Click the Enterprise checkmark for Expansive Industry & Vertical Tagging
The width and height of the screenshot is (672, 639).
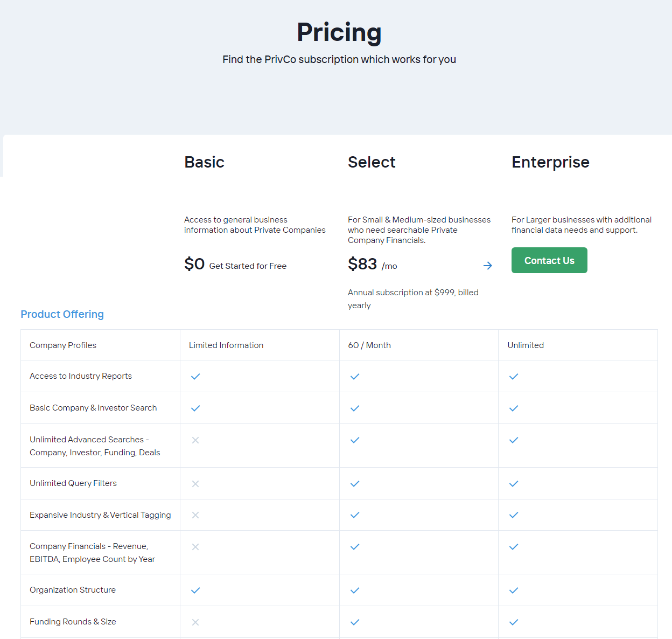514,515
